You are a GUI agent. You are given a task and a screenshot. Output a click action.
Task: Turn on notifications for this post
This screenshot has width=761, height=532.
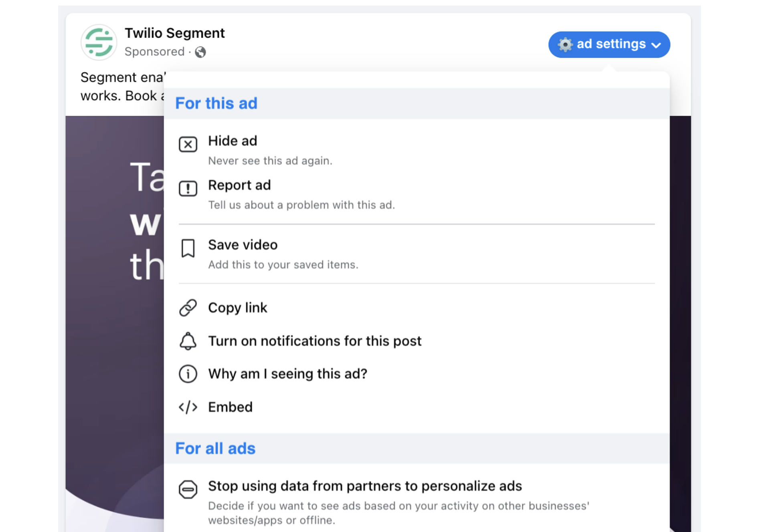(x=315, y=341)
